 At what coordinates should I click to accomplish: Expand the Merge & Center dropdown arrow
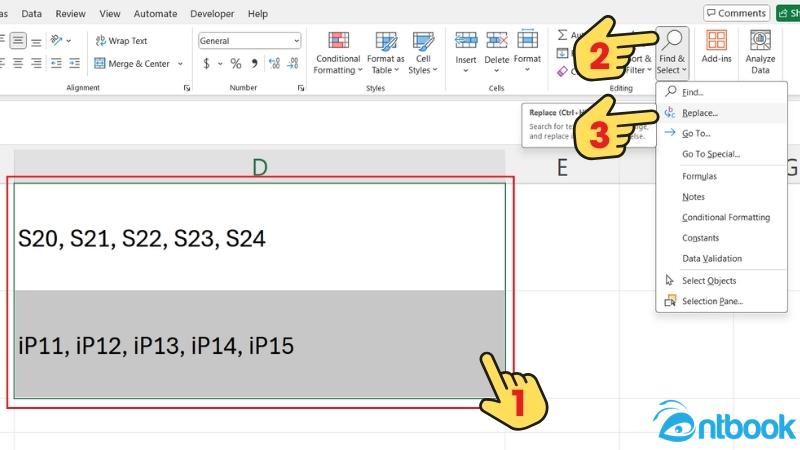click(x=180, y=64)
